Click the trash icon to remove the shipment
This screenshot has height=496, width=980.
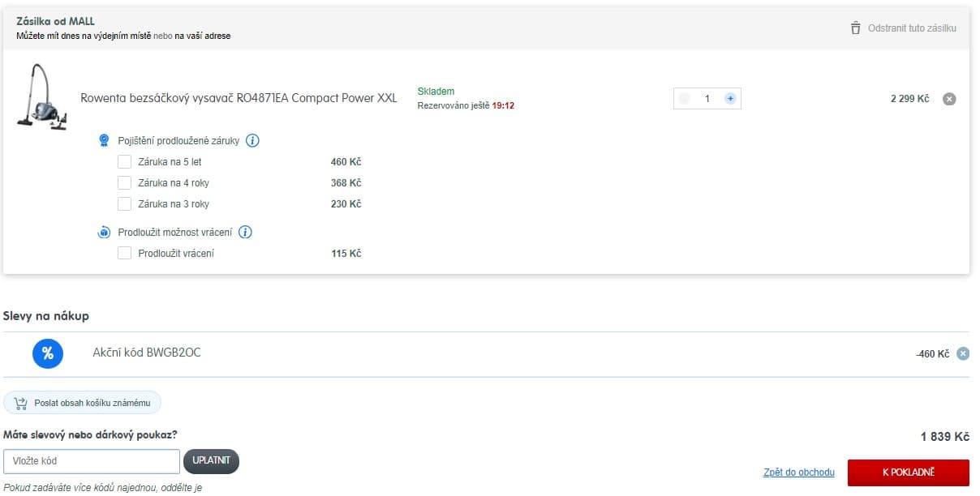coord(855,28)
